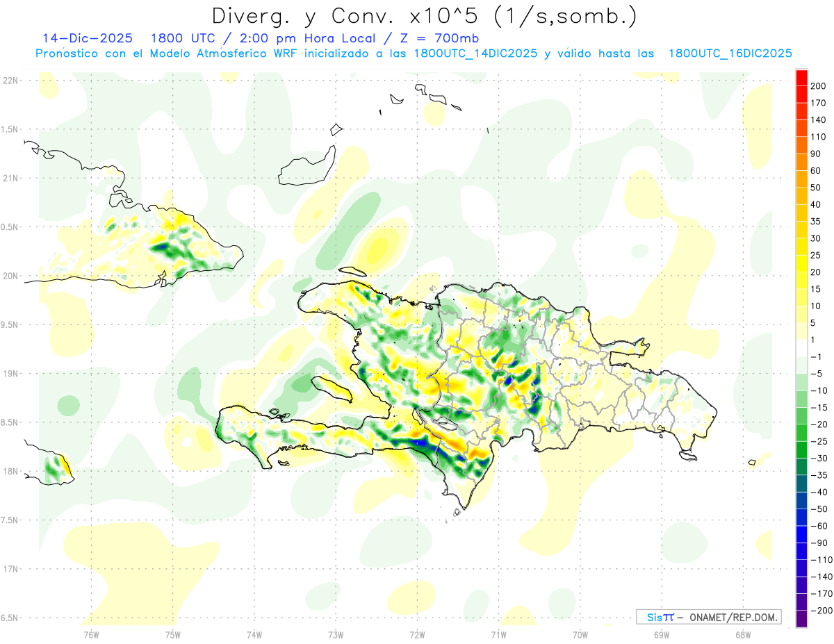Viewport: 834px width, 644px height.
Task: Click the '-5' color scale value
Action: (x=817, y=373)
